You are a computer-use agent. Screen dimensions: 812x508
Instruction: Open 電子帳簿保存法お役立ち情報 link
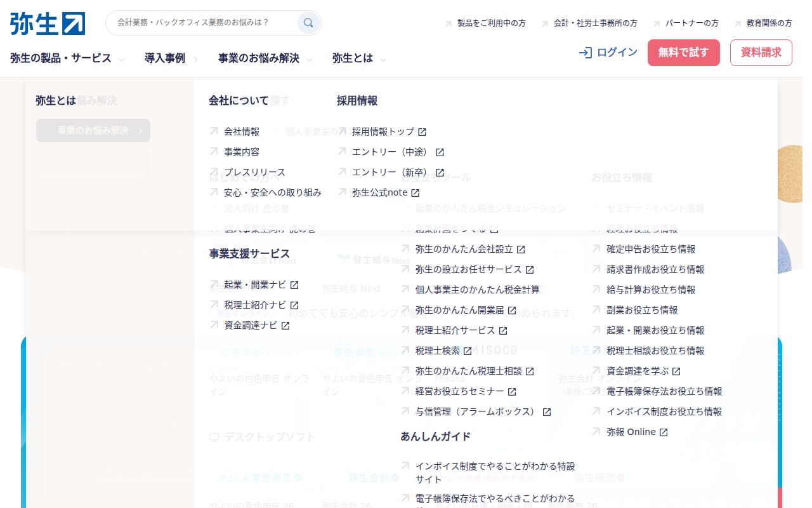664,392
